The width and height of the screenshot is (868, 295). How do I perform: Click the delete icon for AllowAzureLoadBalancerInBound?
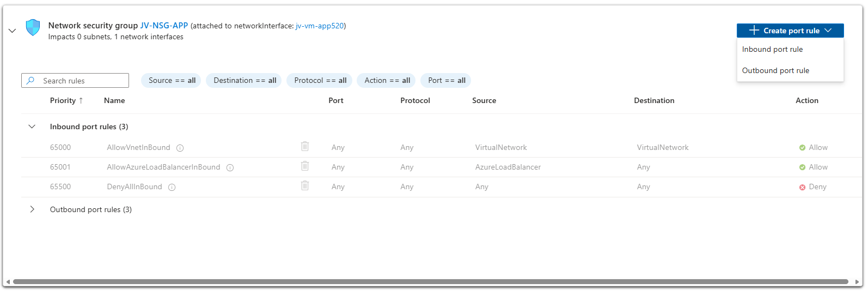coord(305,166)
